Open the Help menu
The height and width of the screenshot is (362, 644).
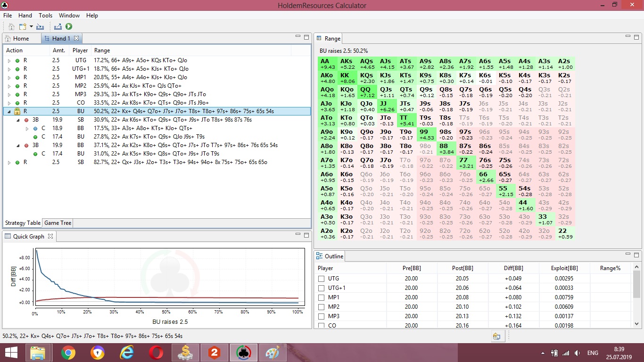[x=92, y=16]
